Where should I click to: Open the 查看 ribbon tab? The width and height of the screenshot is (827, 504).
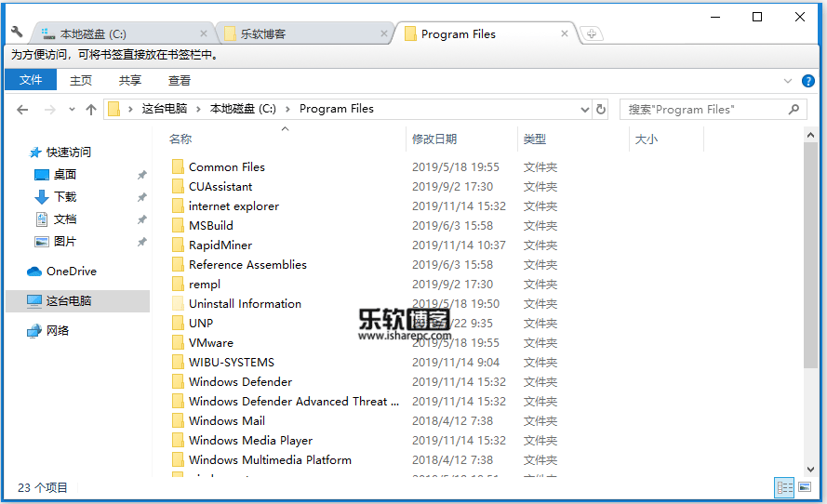click(179, 80)
